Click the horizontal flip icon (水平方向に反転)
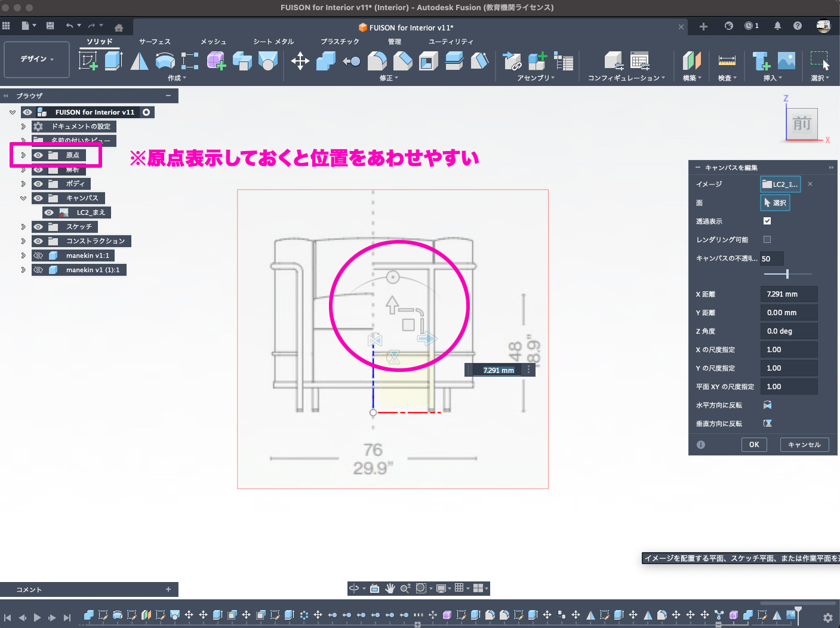Viewport: 840px width, 628px height. pos(767,405)
